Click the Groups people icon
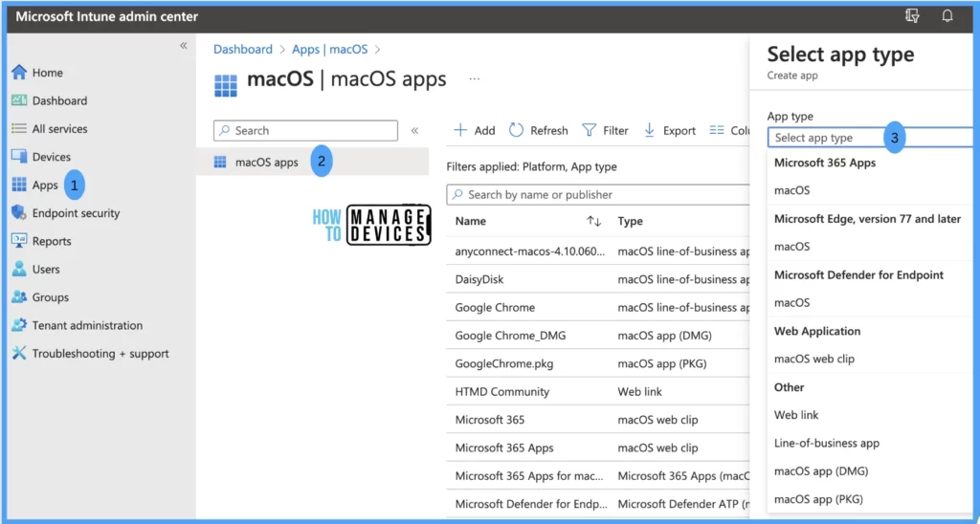The width and height of the screenshot is (980, 524). point(19,297)
